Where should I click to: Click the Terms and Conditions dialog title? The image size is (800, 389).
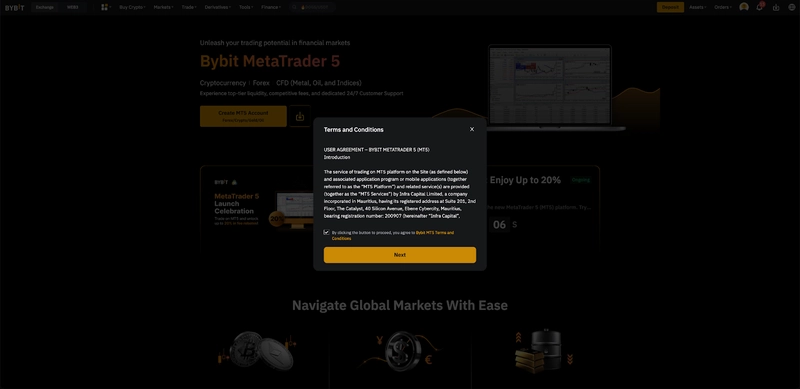(354, 130)
